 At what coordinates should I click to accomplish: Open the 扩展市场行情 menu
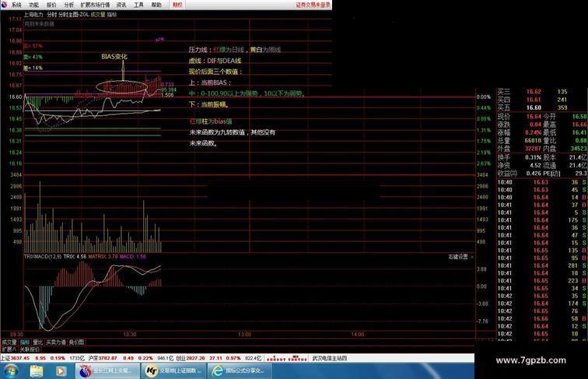point(95,5)
